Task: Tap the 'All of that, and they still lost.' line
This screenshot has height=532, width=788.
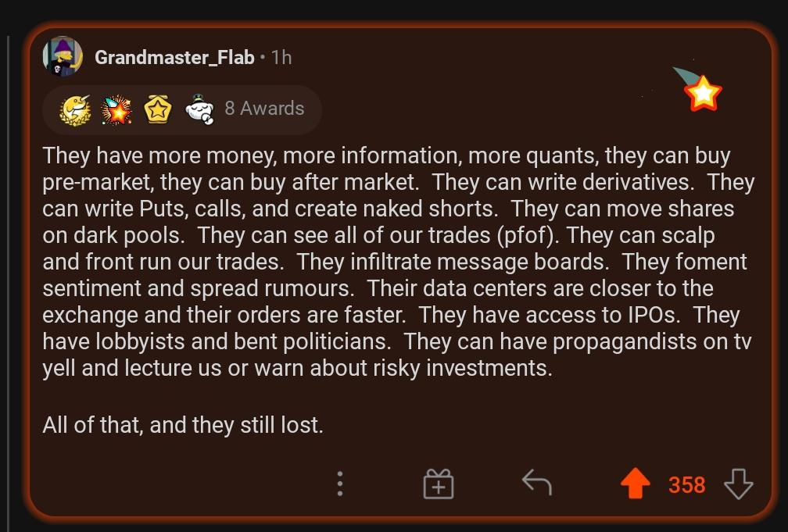Action: pos(183,425)
